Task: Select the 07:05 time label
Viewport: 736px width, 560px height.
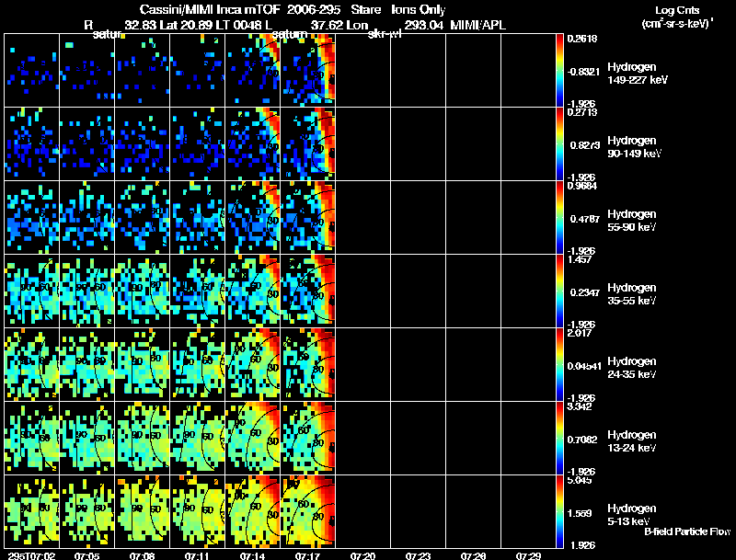Action: (87, 554)
